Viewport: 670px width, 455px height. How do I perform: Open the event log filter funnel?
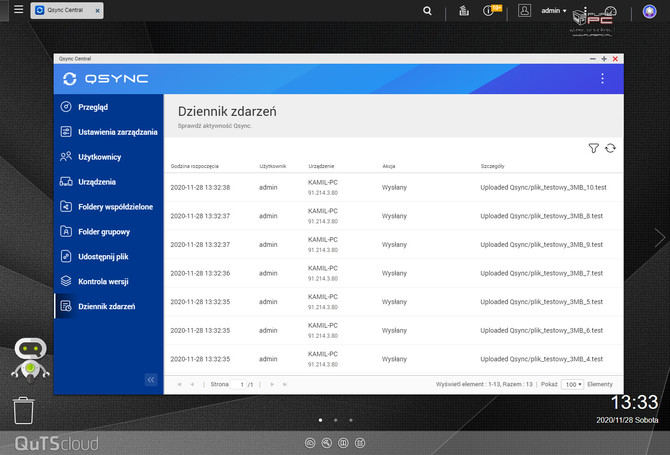click(594, 148)
